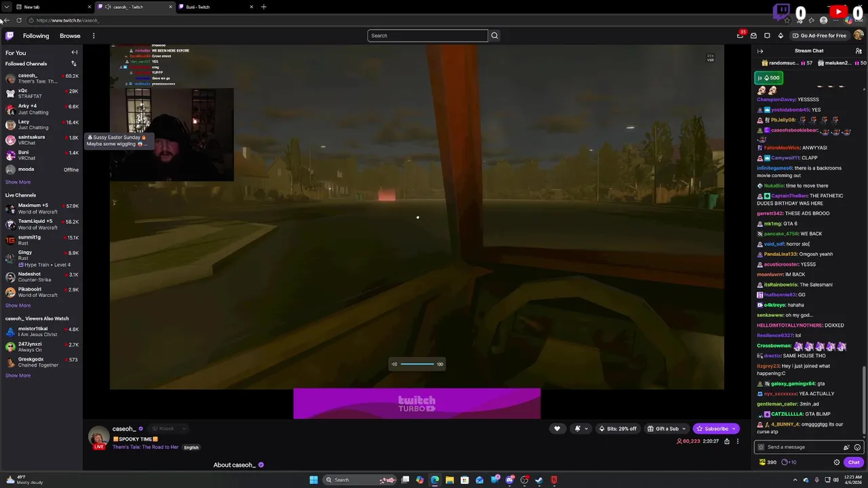868x488 pixels.
Task: Open File Explorer from taskbar
Action: tap(450, 480)
